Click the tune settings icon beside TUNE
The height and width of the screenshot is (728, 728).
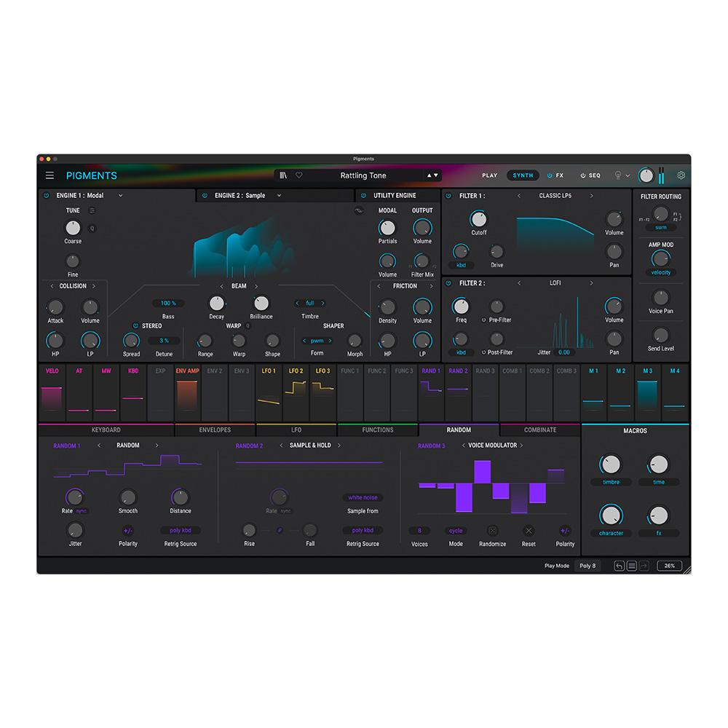(92, 210)
